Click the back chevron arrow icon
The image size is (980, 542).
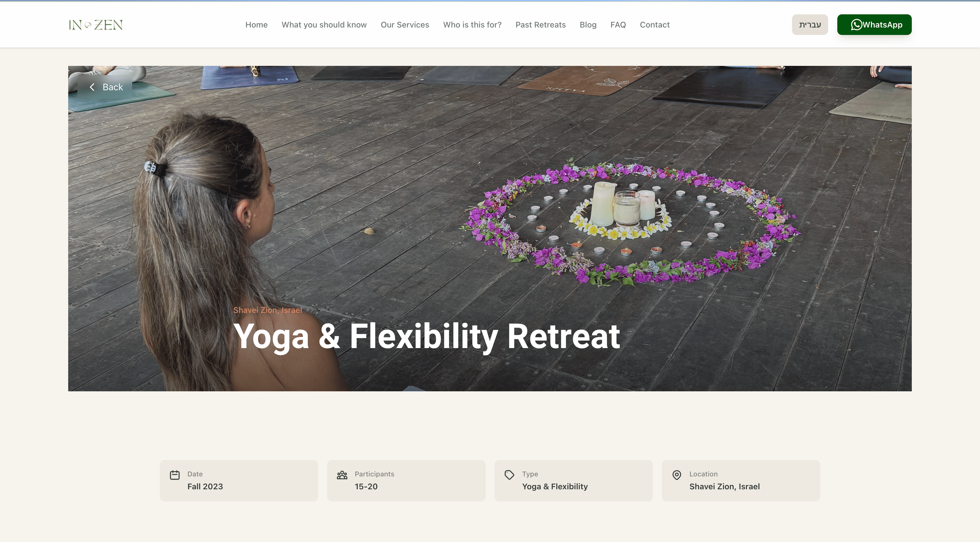point(92,87)
